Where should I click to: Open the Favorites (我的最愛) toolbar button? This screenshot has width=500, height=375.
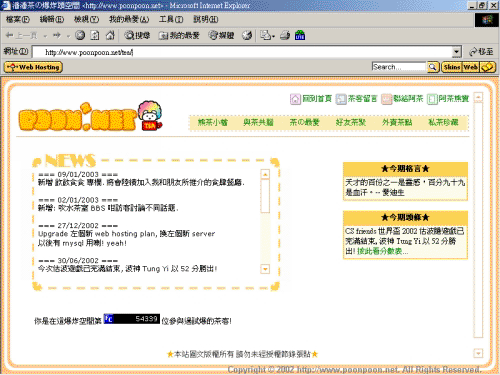coord(179,35)
